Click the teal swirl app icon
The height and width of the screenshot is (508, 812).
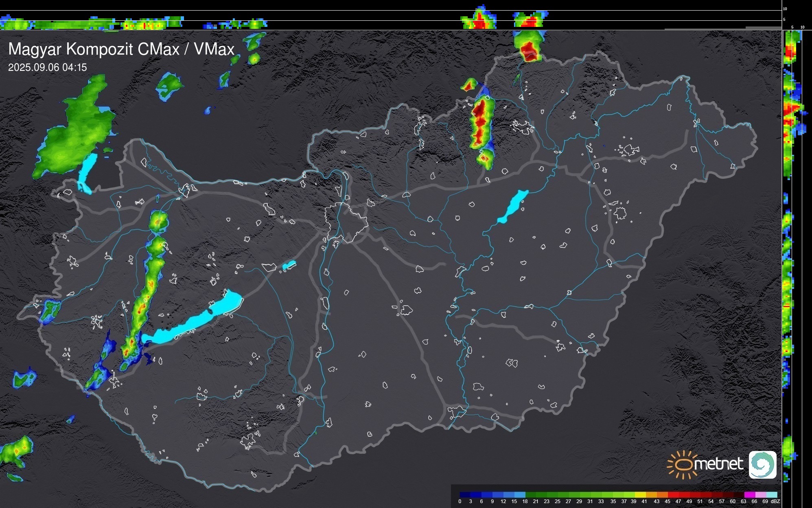point(762,464)
